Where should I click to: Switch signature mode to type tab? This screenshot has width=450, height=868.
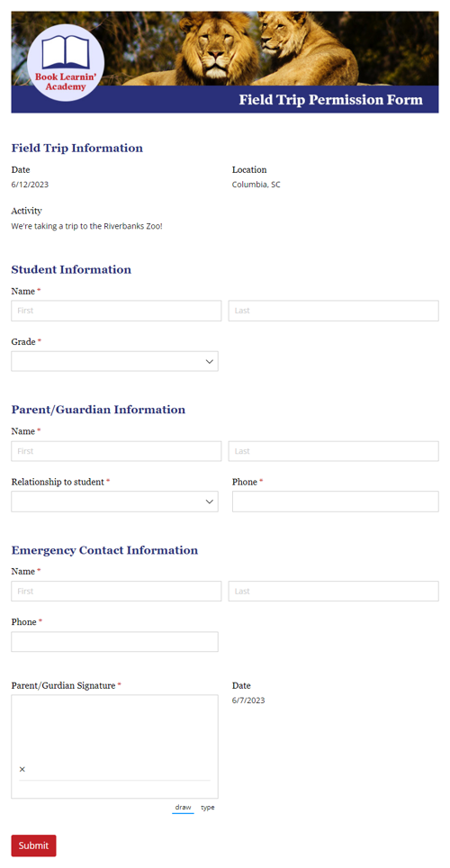[208, 808]
